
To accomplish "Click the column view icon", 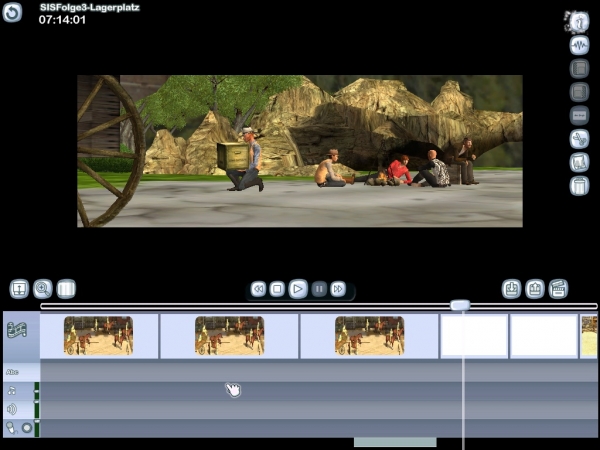I will pos(66,289).
